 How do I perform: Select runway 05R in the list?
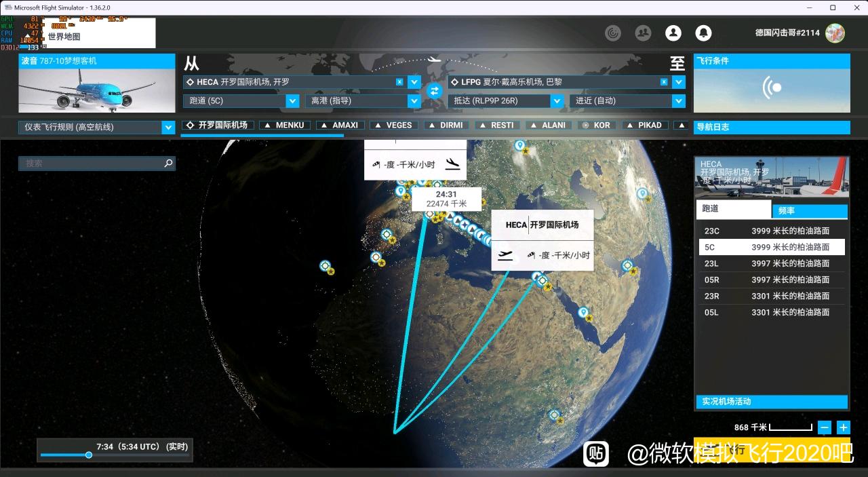point(772,280)
